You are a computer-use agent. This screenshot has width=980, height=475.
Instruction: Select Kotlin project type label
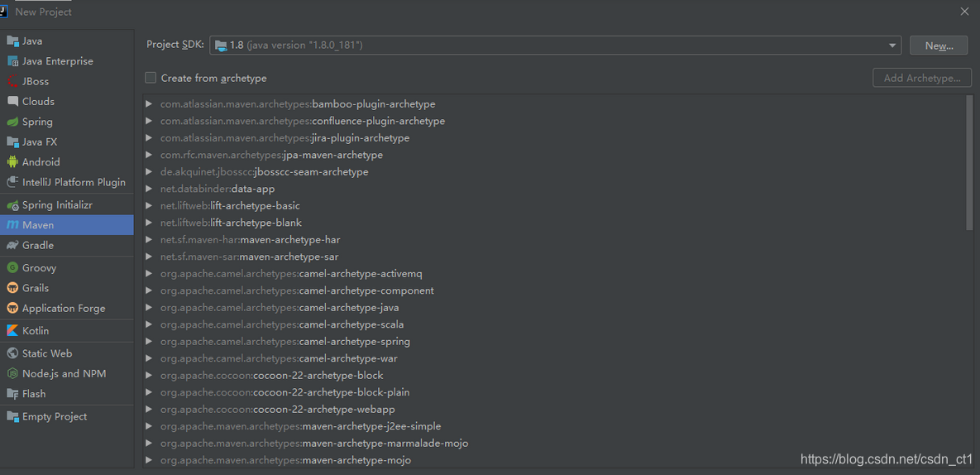[x=36, y=331]
